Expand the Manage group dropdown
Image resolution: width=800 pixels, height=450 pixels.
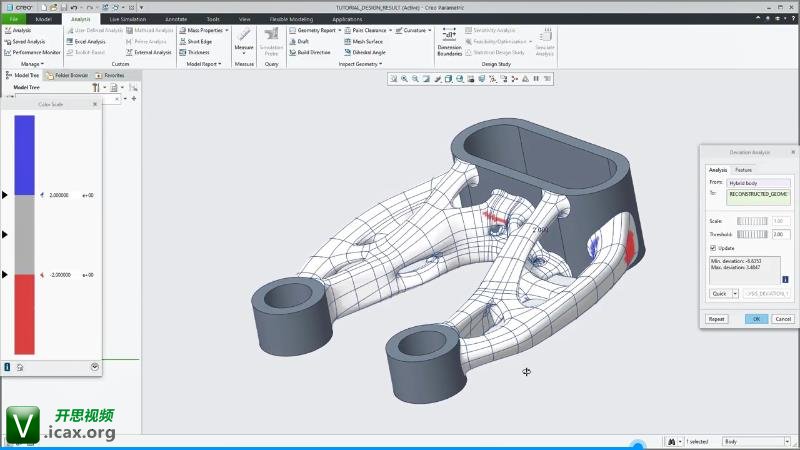31,63
